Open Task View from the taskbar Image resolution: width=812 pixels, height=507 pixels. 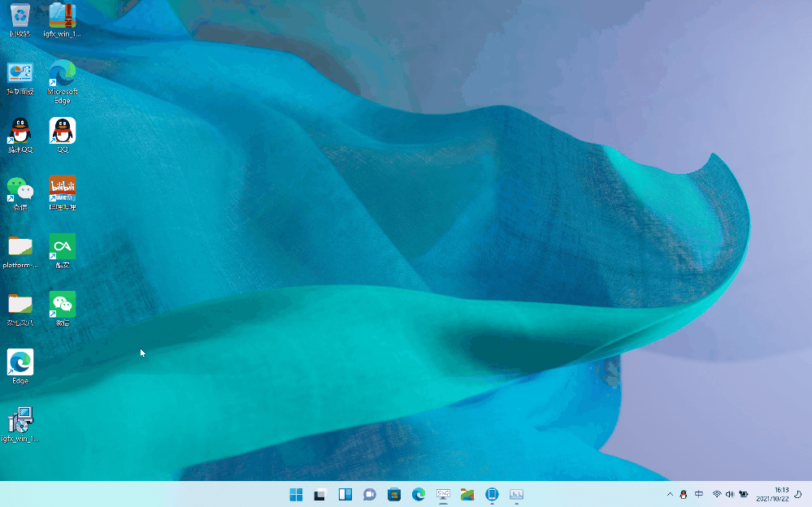click(x=320, y=495)
